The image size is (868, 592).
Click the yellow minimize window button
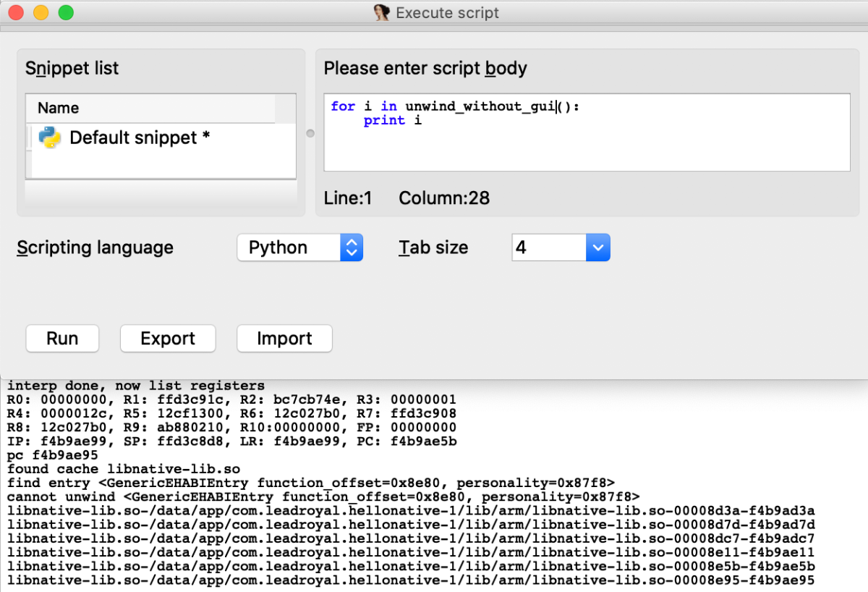(x=41, y=12)
